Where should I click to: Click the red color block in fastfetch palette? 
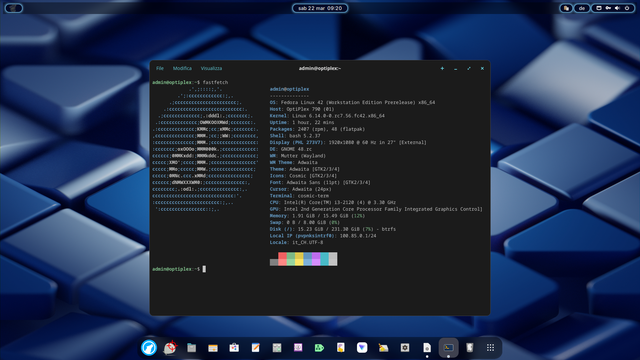282,259
